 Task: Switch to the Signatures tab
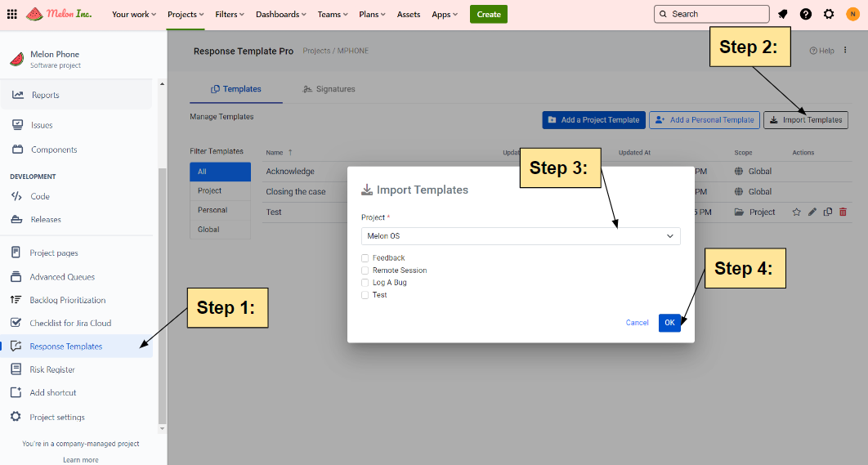329,89
